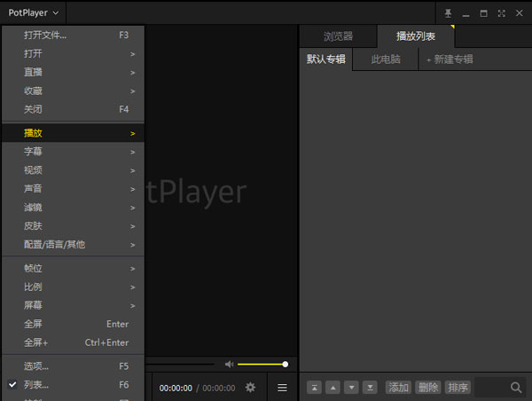Click the playlist search magnifier icon
Viewport: 532px width, 401px height.
(x=516, y=388)
